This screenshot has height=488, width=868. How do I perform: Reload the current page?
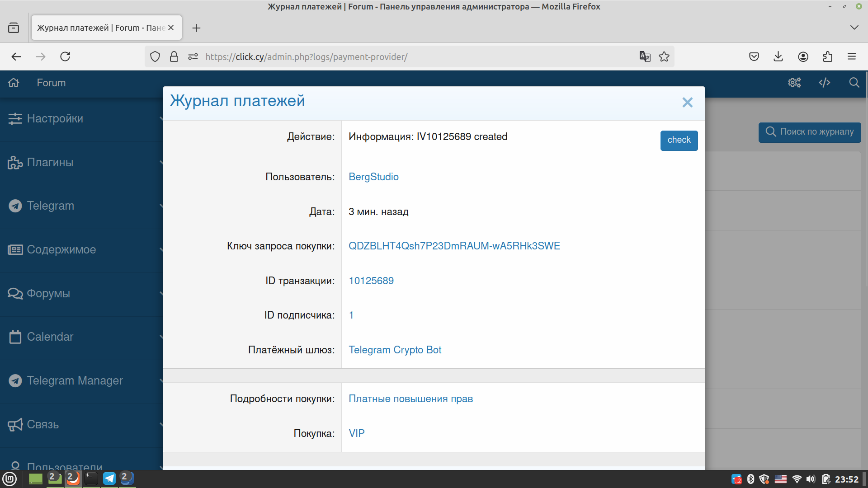click(65, 56)
